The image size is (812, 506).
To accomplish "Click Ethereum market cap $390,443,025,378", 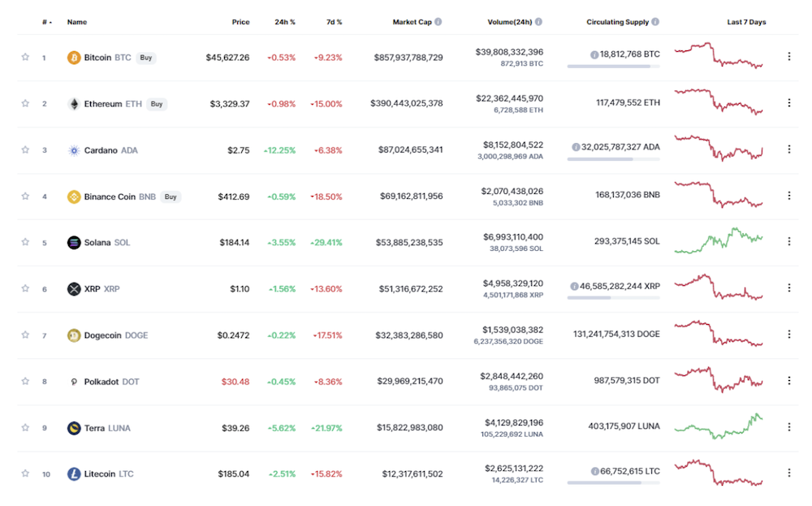I will 407,103.
